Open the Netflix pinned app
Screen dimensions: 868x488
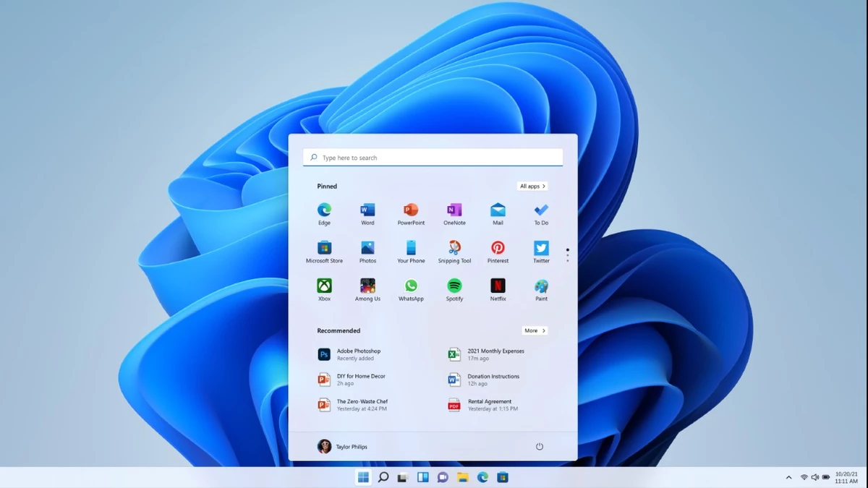tap(498, 286)
